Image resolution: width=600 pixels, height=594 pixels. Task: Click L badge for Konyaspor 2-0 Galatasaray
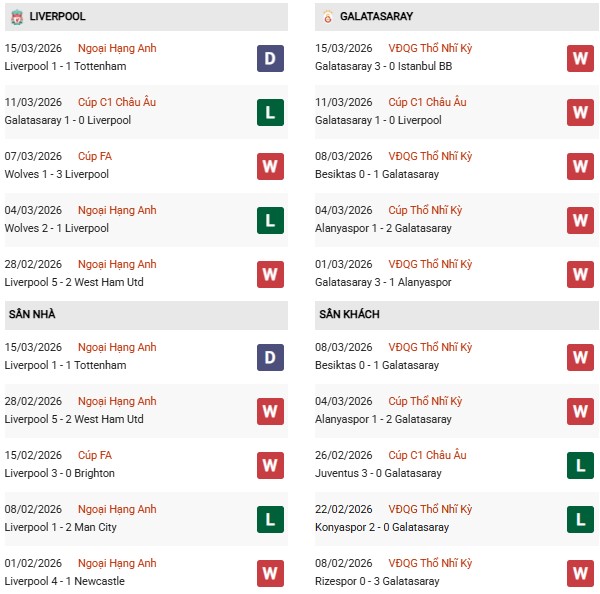580,518
